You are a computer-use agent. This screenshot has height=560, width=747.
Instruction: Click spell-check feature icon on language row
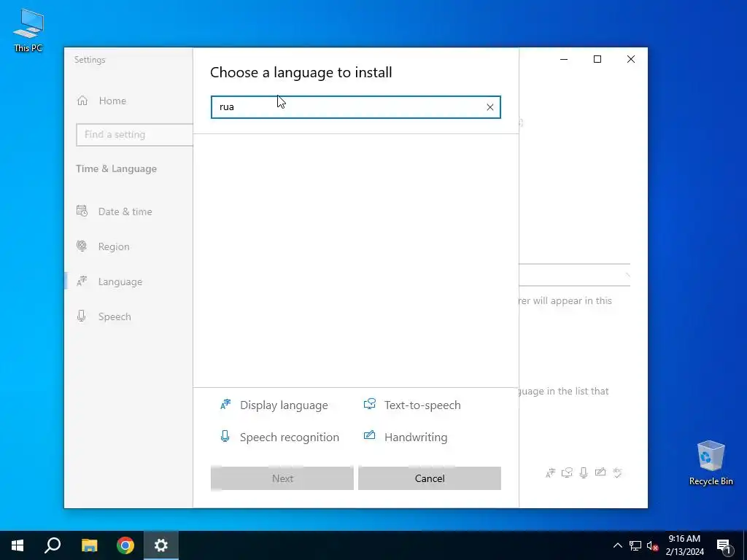pyautogui.click(x=617, y=472)
